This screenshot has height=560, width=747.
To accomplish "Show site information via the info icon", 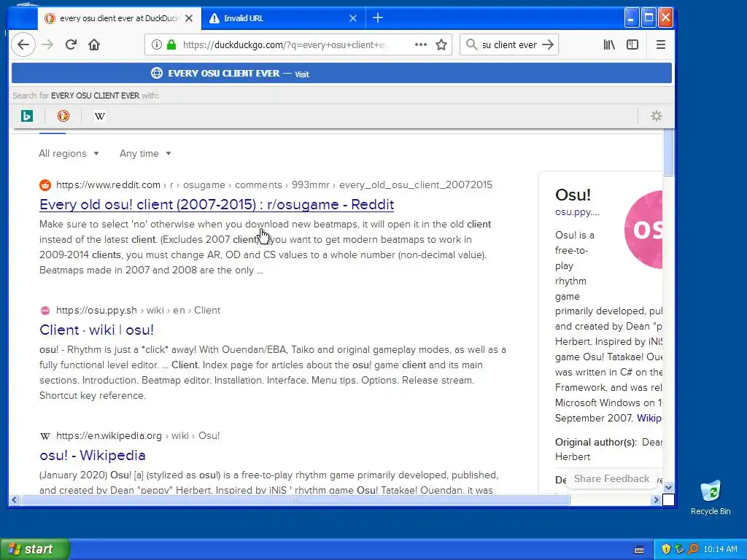I will click(156, 44).
